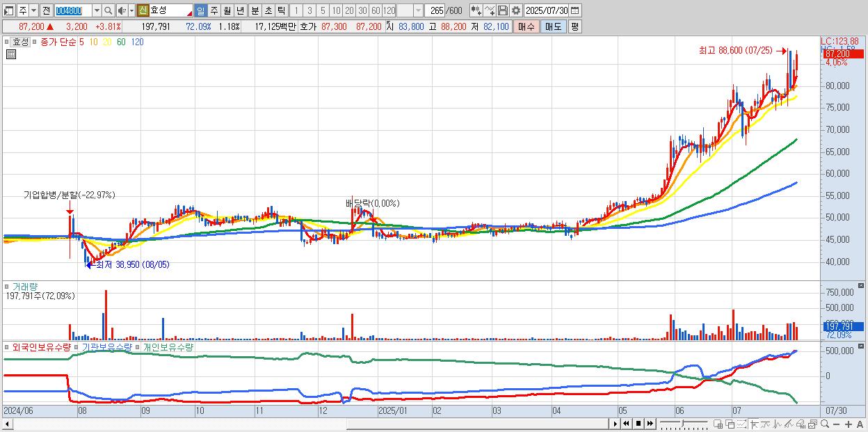The image size is (868, 432).
Task: Enlarge text with the A icon
Action: click(860, 424)
